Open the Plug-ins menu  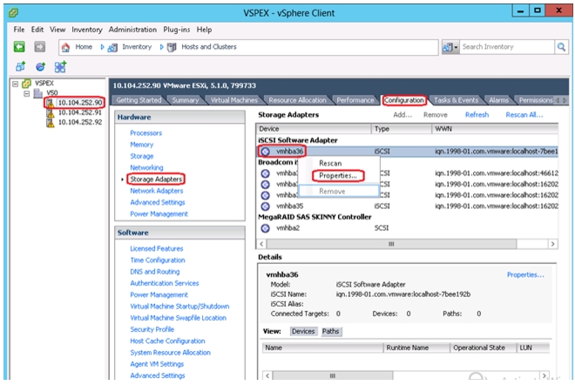click(176, 30)
